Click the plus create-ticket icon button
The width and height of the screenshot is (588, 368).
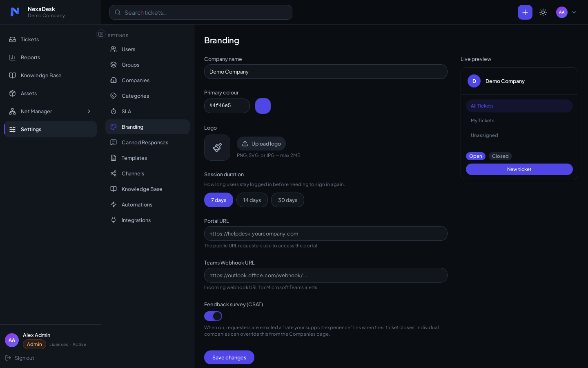tap(525, 12)
